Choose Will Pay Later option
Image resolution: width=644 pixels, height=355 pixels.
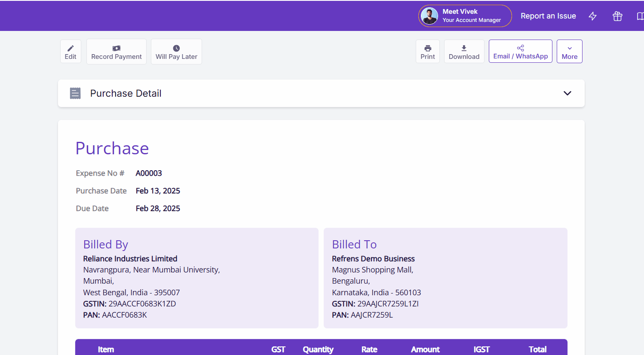tap(176, 52)
